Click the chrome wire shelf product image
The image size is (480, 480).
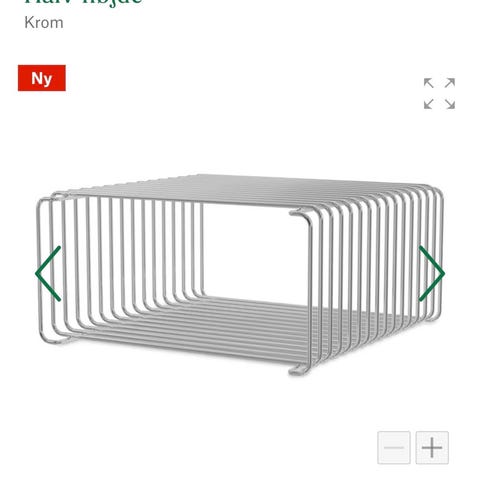coord(240,274)
